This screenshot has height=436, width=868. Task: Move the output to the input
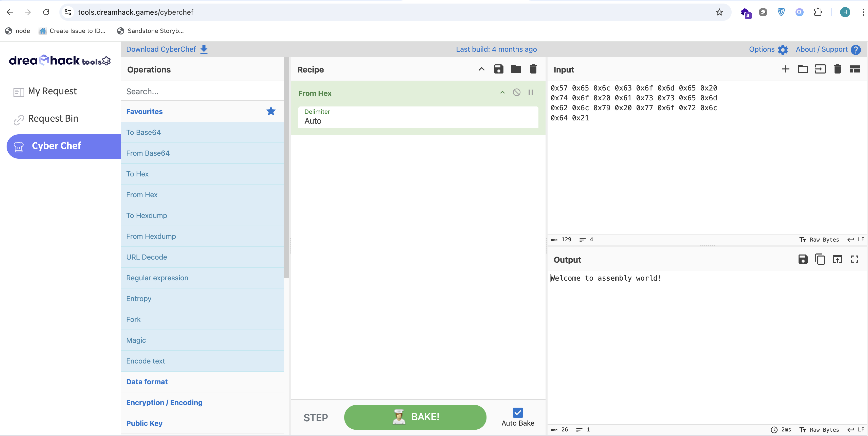coord(837,259)
